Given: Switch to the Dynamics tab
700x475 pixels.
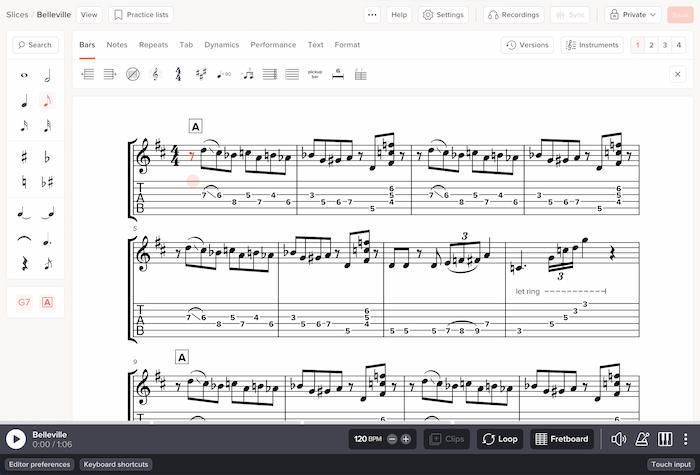Looking at the screenshot, I should pyautogui.click(x=222, y=45).
